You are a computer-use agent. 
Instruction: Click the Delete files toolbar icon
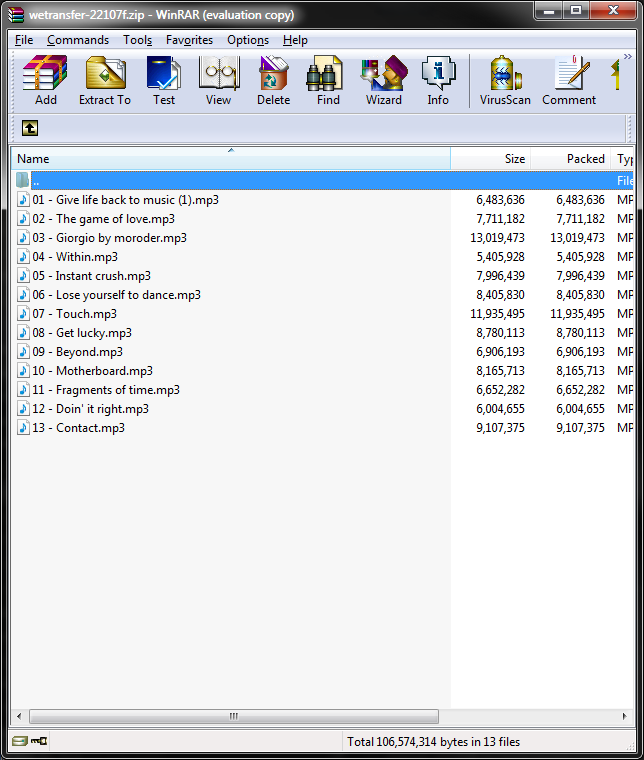point(273,80)
